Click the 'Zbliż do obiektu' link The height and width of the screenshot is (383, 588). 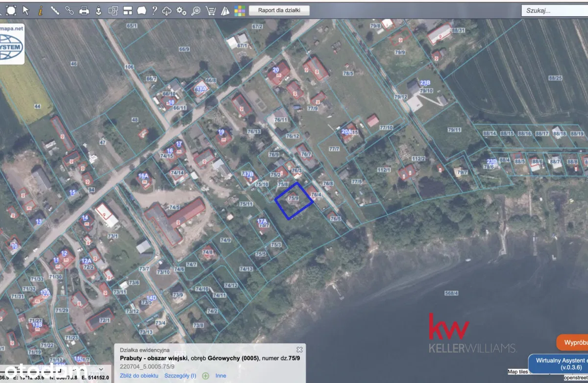139,376
